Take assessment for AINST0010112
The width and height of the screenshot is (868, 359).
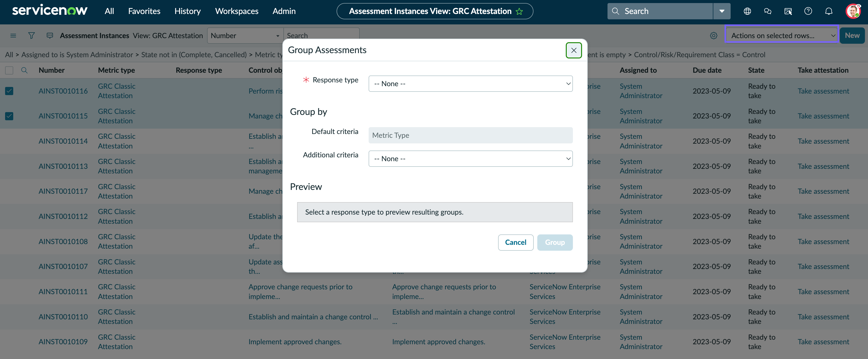[x=823, y=217]
